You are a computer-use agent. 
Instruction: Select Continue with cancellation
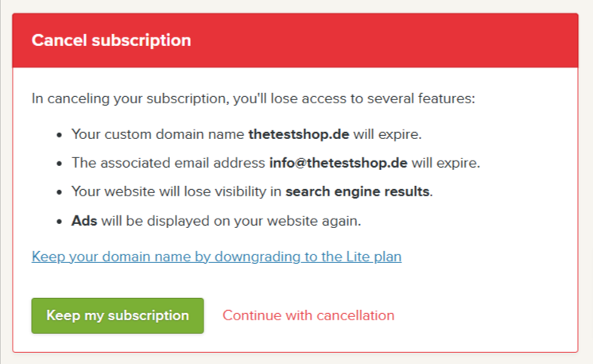(308, 316)
